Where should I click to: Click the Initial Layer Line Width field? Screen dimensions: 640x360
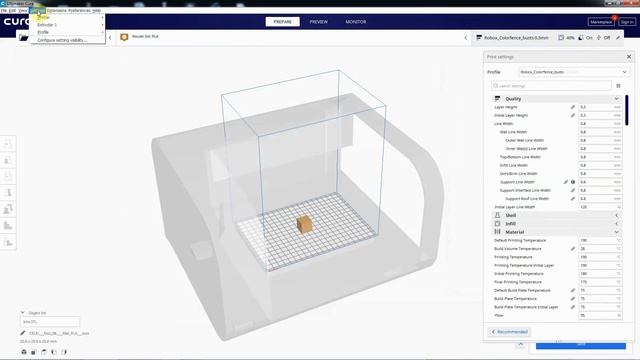pos(600,207)
